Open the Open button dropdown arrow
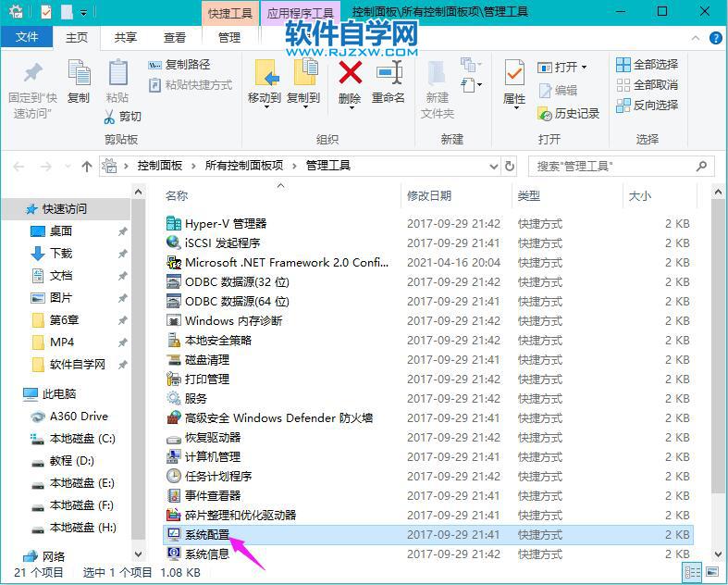This screenshot has height=585, width=728. point(585,68)
